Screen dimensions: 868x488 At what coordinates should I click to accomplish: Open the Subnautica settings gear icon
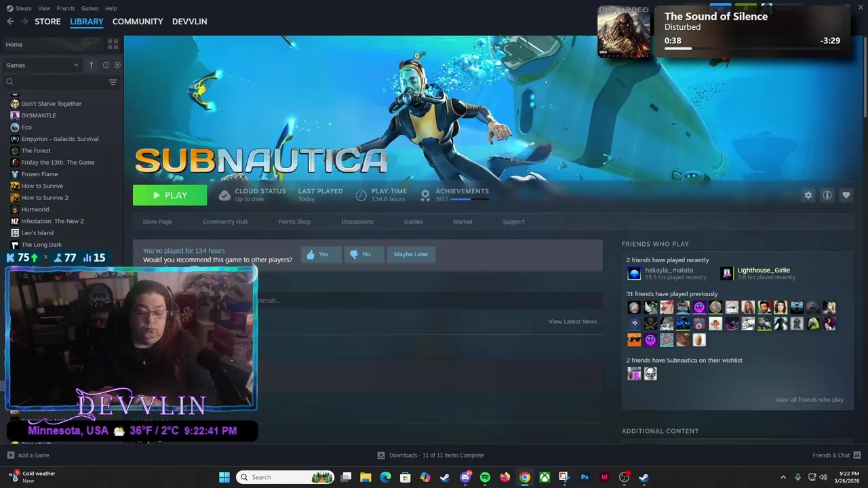[x=808, y=195]
